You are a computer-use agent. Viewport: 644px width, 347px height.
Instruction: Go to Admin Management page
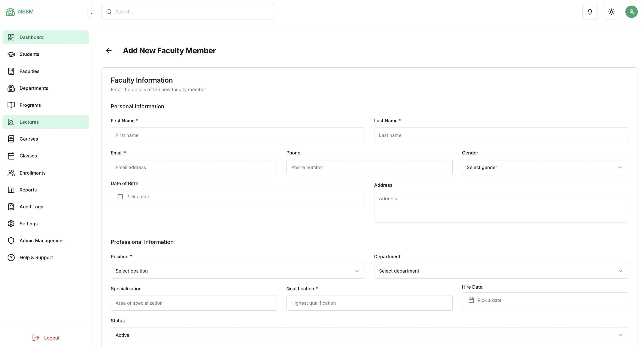tap(42, 240)
